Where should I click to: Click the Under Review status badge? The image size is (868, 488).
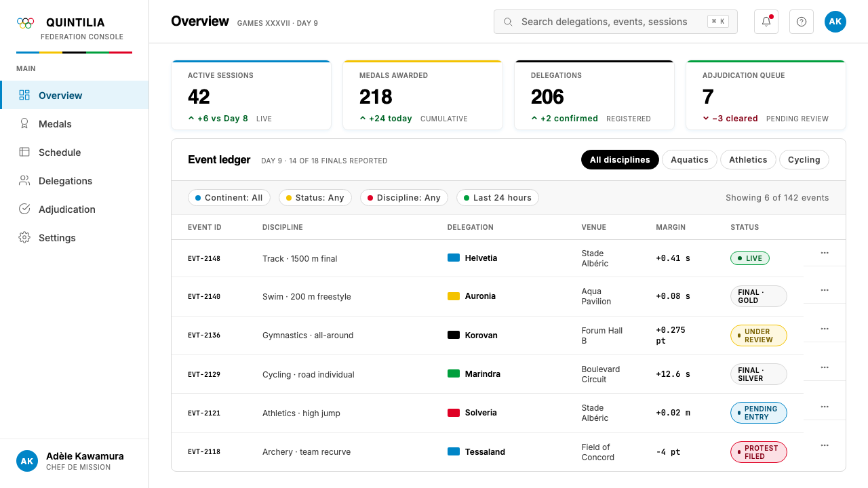tap(758, 335)
